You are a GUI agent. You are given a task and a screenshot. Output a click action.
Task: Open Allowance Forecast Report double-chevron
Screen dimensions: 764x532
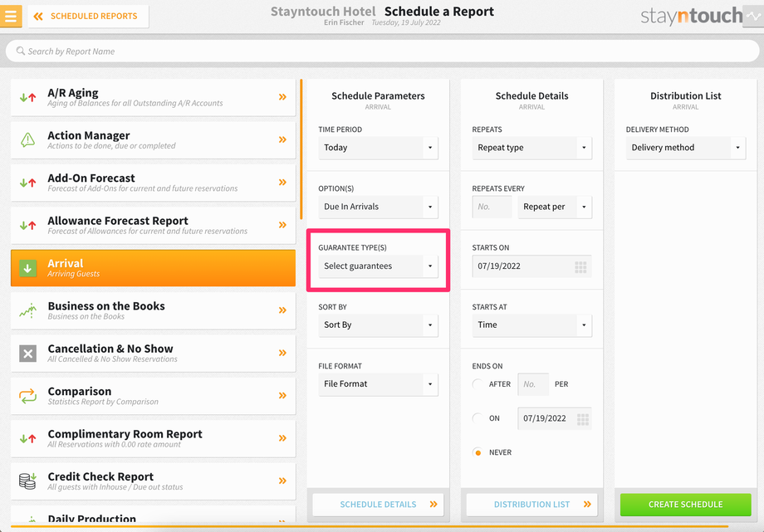[282, 225]
